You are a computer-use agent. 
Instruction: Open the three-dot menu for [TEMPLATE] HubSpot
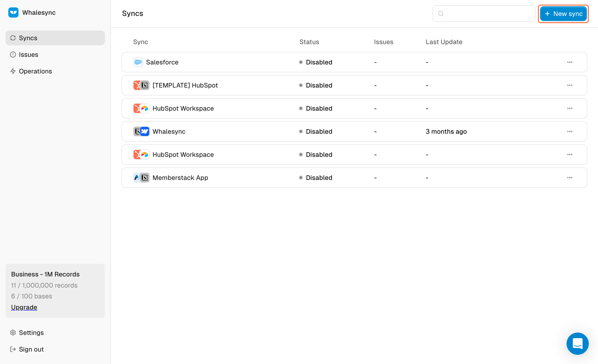click(x=570, y=85)
